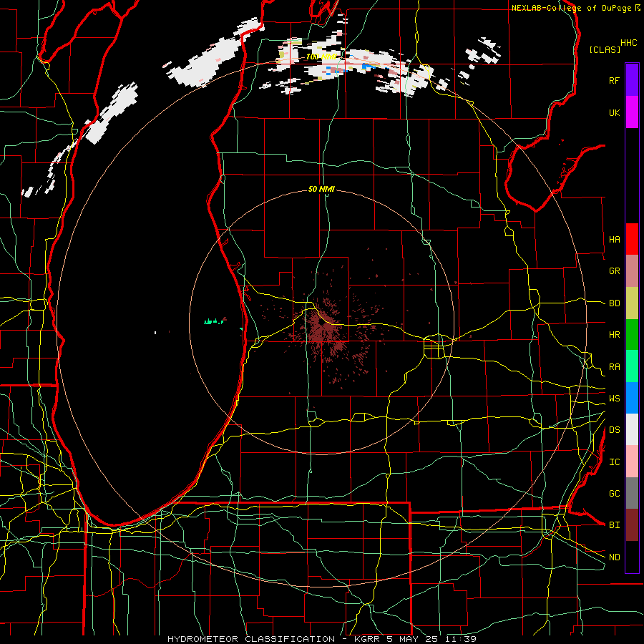Click the RF purple legend swatch
644x644 pixels.
click(x=632, y=80)
